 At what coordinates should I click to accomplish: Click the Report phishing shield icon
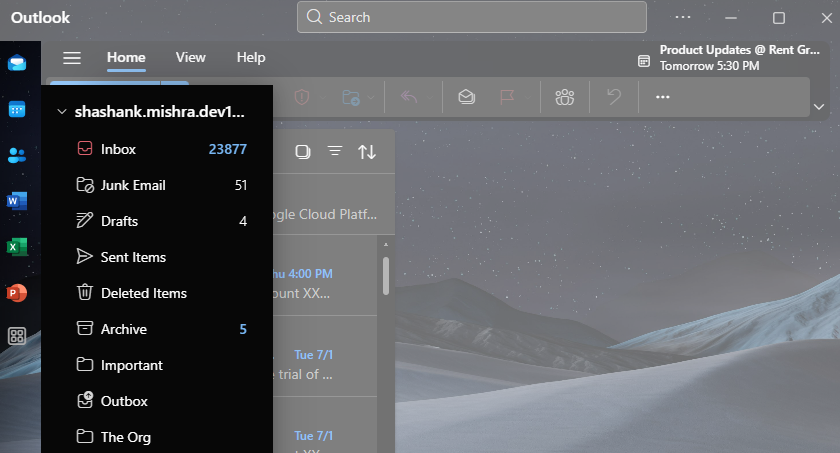tap(302, 97)
